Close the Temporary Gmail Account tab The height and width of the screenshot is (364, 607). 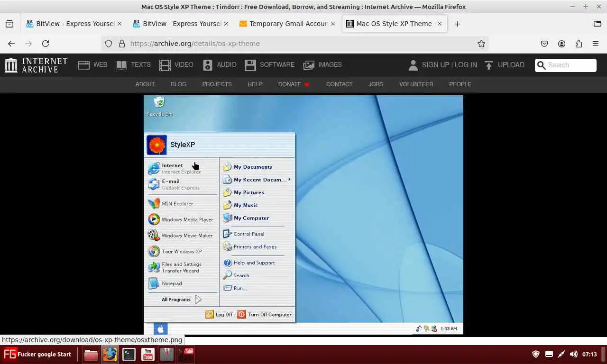[x=333, y=24]
